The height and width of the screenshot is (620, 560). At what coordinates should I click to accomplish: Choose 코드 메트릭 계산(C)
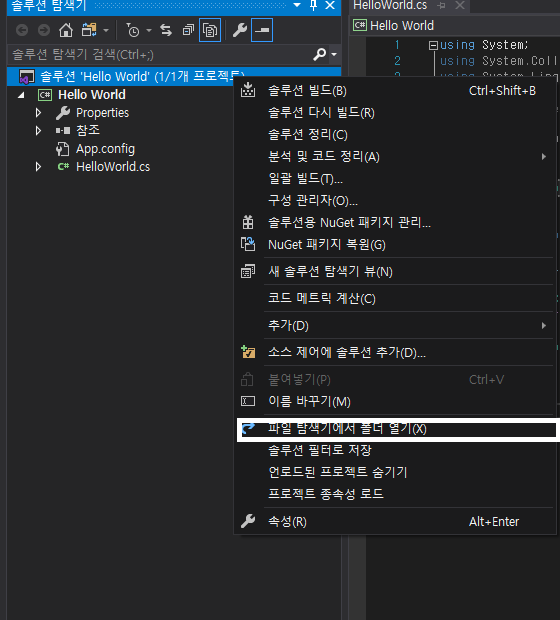point(395,299)
